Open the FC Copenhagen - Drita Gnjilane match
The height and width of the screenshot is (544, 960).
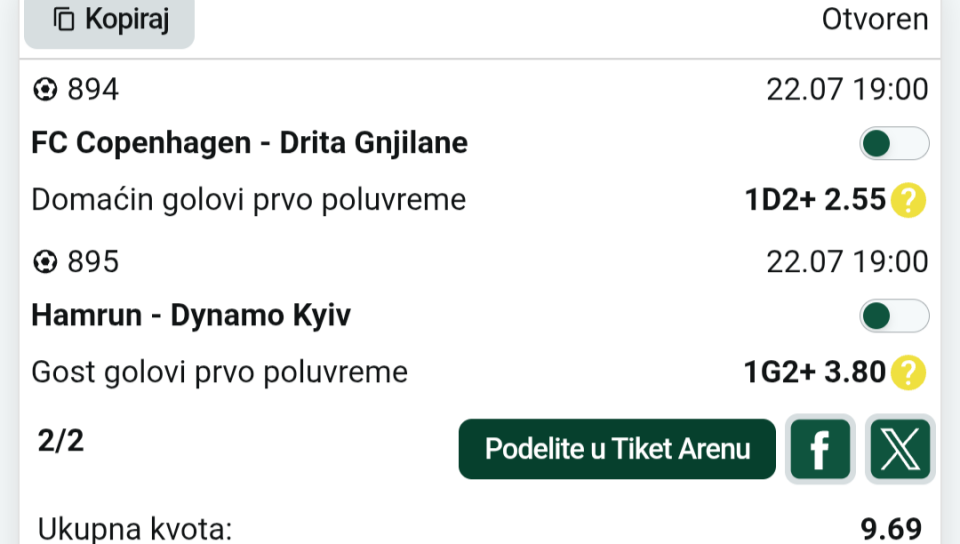[250, 143]
